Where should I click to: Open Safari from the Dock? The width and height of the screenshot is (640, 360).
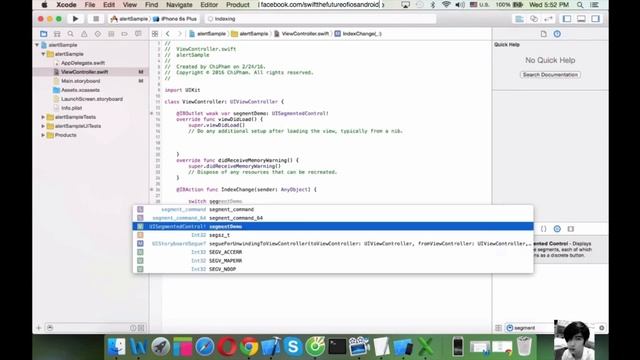205,347
